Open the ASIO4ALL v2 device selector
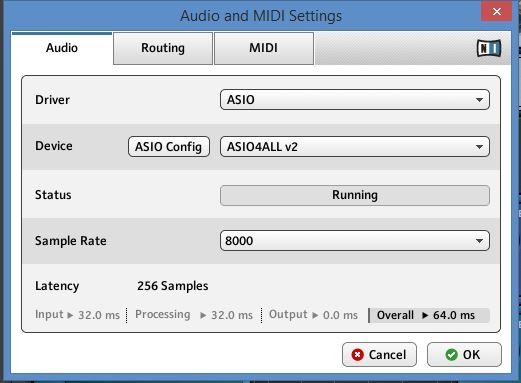Image resolution: width=521 pixels, height=383 pixels. (x=355, y=147)
